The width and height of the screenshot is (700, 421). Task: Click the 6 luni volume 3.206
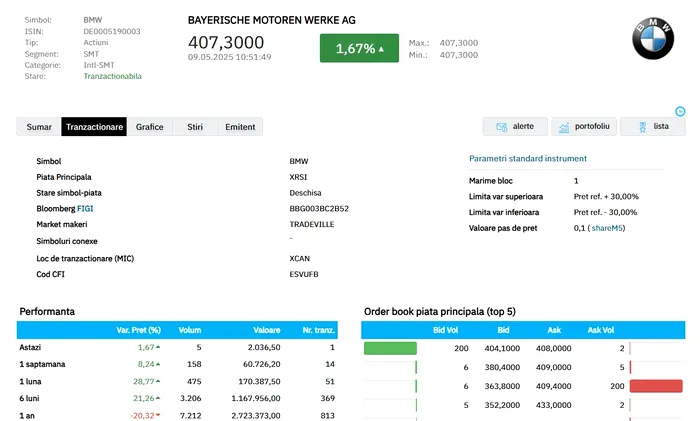pos(191,398)
